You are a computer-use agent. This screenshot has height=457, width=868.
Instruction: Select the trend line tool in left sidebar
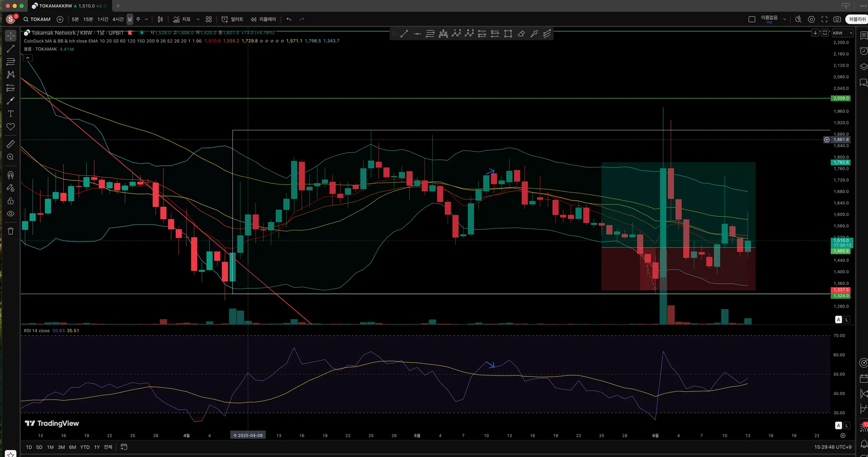11,48
